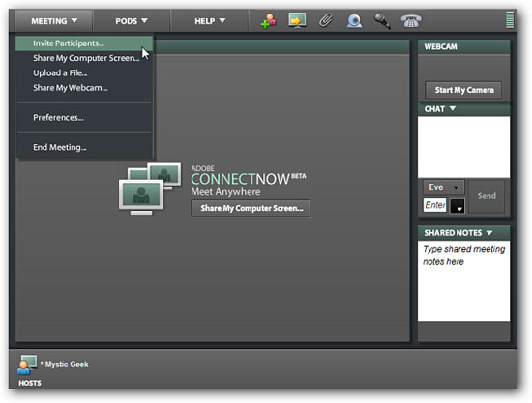Image resolution: width=532 pixels, height=403 pixels.
Task: Open Preferences from the Meeting menu
Action: click(84, 118)
